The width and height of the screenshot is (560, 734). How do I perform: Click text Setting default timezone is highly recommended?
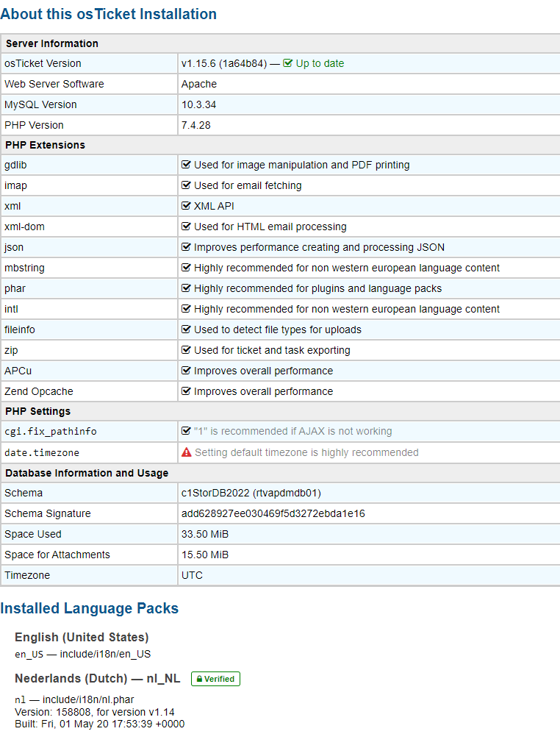[306, 452]
